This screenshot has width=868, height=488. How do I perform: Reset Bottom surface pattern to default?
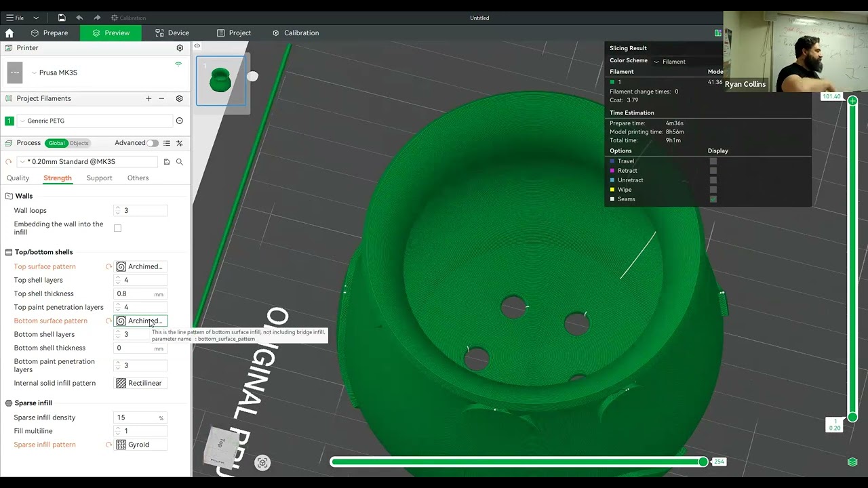point(108,321)
